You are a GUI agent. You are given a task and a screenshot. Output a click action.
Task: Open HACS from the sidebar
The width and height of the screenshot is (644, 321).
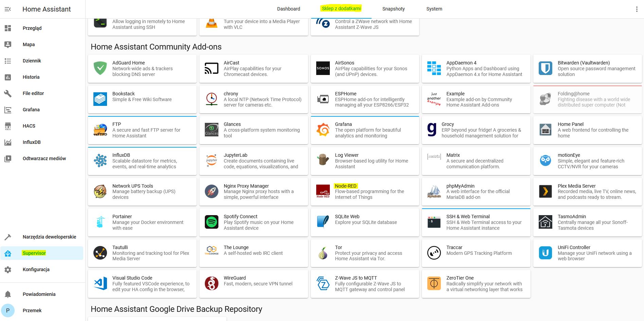(x=29, y=126)
